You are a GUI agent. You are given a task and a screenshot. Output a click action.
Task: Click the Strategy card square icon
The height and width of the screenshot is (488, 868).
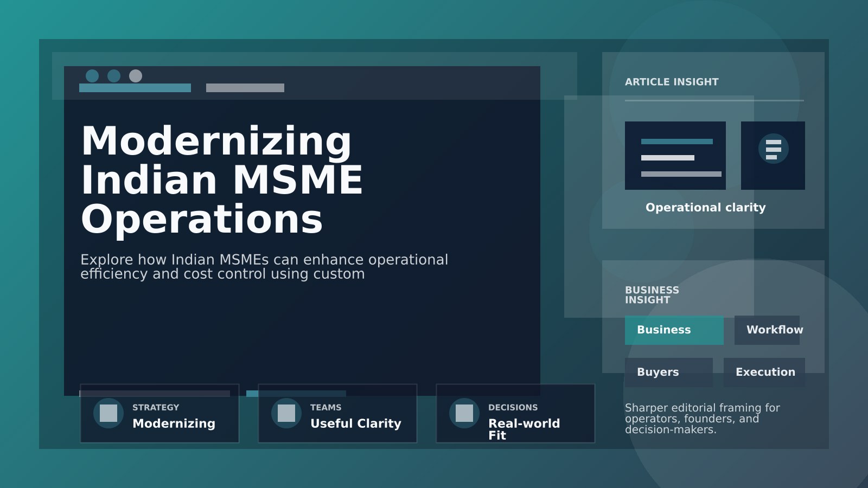(x=108, y=413)
